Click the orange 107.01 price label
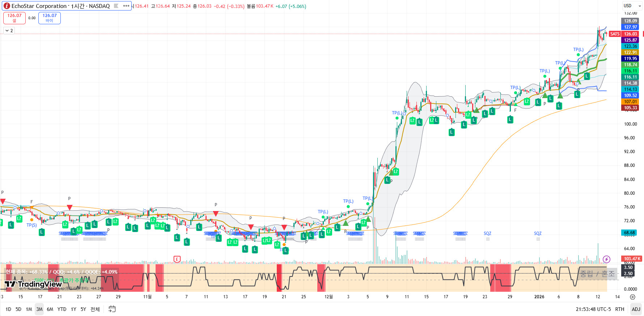 [x=630, y=102]
